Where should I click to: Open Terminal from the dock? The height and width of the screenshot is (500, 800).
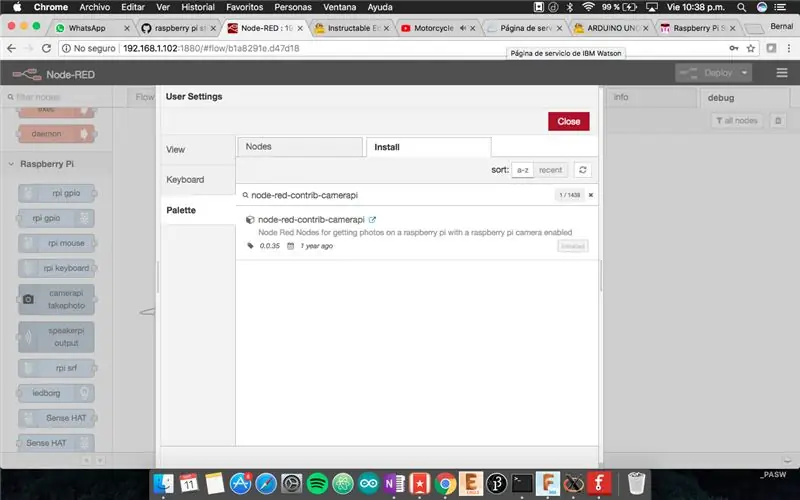coord(522,483)
